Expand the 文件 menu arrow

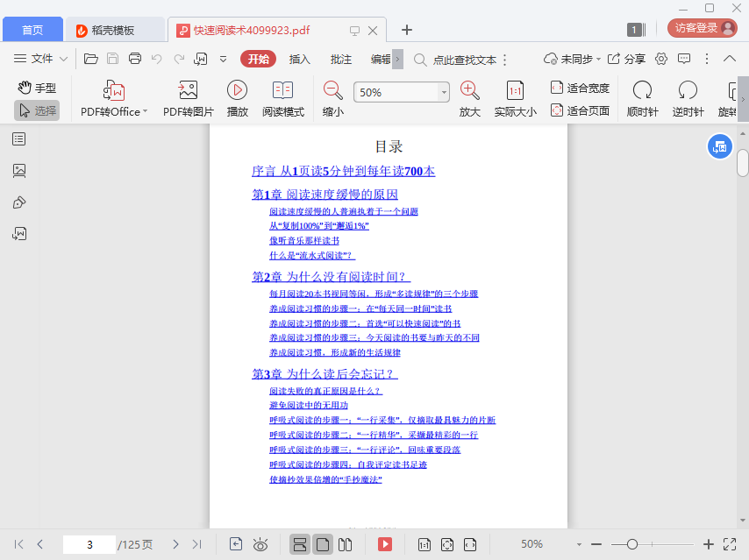click(63, 59)
